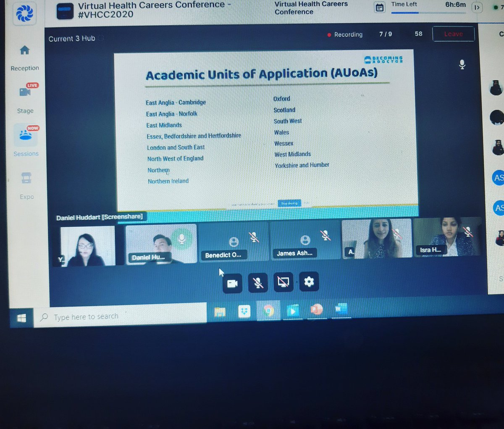Select the video tile labelled Y
The height and width of the screenshot is (429, 504).
point(87,246)
